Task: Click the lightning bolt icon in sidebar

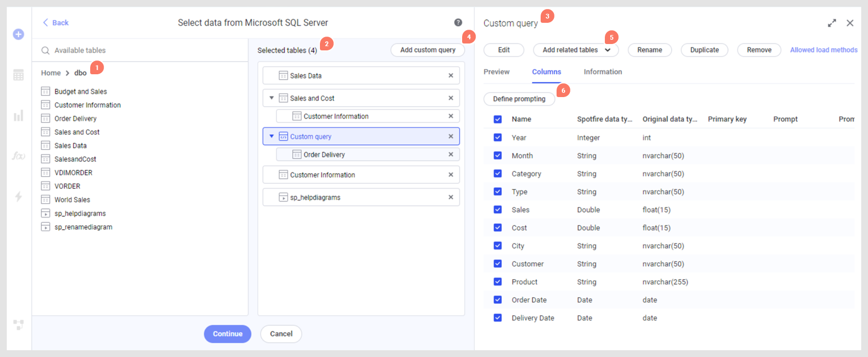Action: (x=19, y=197)
